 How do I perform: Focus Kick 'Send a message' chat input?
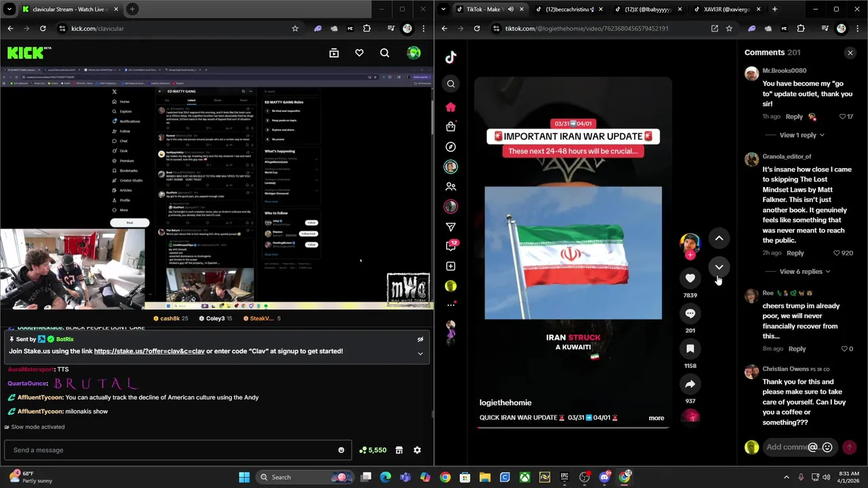[178, 450]
